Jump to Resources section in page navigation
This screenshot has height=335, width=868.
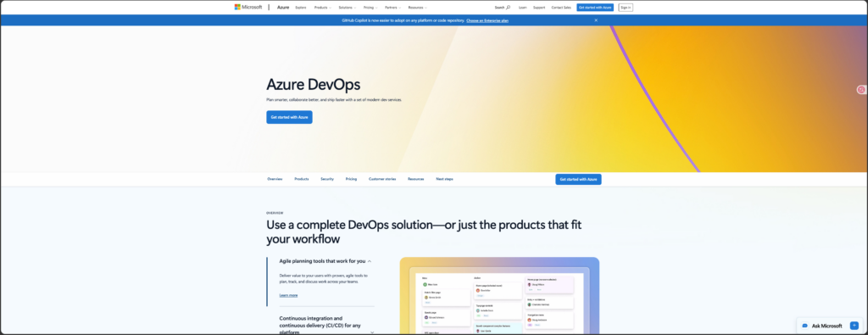(415, 180)
